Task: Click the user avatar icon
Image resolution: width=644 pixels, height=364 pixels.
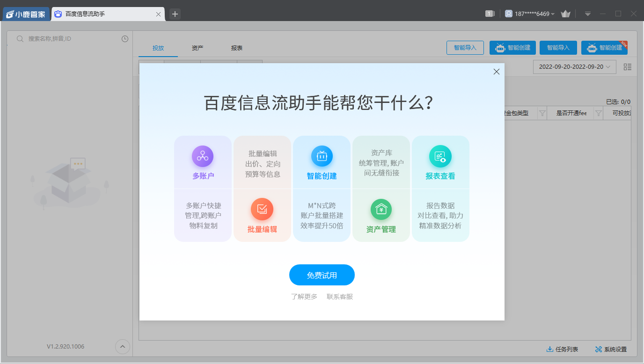Action: [x=509, y=14]
